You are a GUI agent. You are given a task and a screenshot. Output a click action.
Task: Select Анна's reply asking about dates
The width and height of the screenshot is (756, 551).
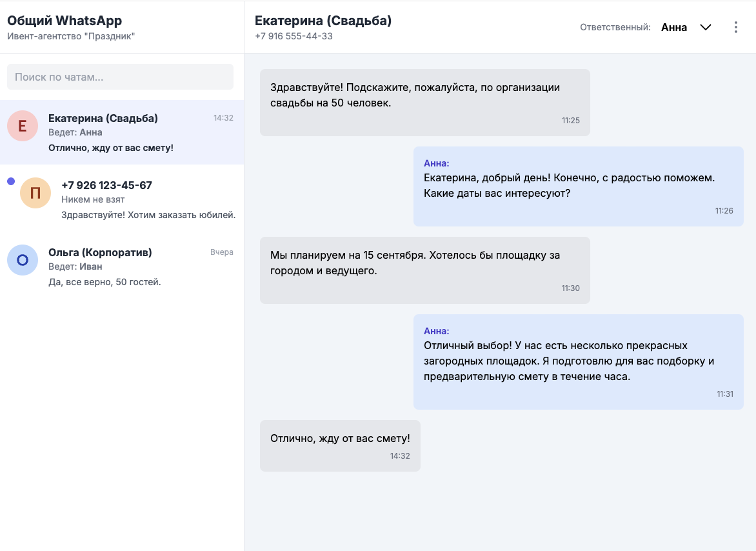click(578, 186)
